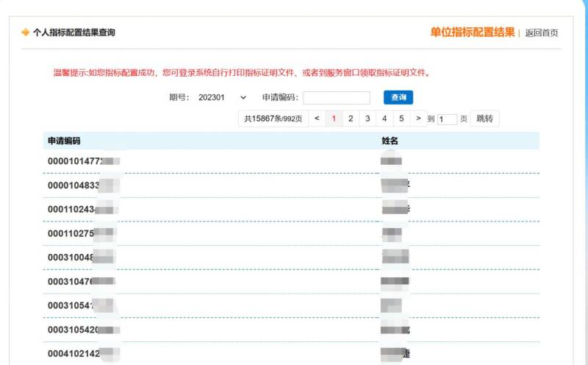
Task: Select row with code starting 000310542
Action: (291, 330)
